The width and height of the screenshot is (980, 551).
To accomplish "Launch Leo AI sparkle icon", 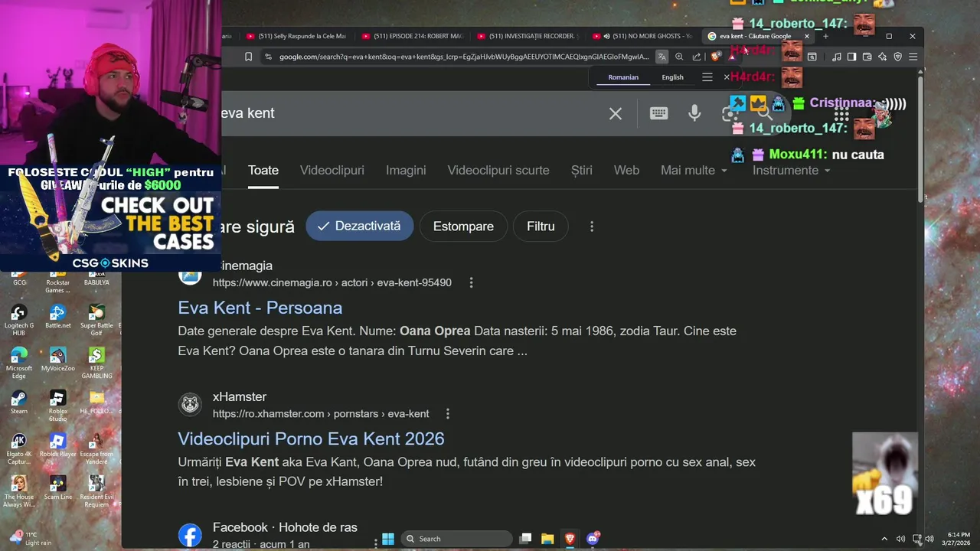I will [x=882, y=57].
